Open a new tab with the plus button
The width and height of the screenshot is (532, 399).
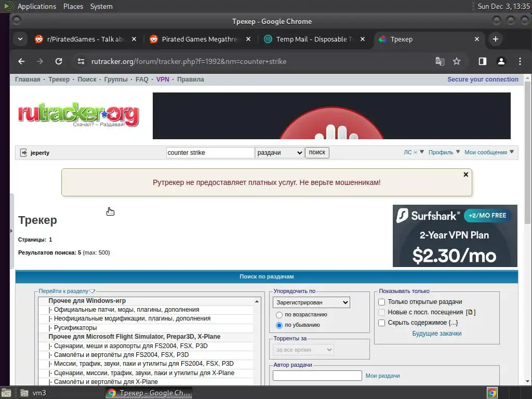[x=495, y=39]
